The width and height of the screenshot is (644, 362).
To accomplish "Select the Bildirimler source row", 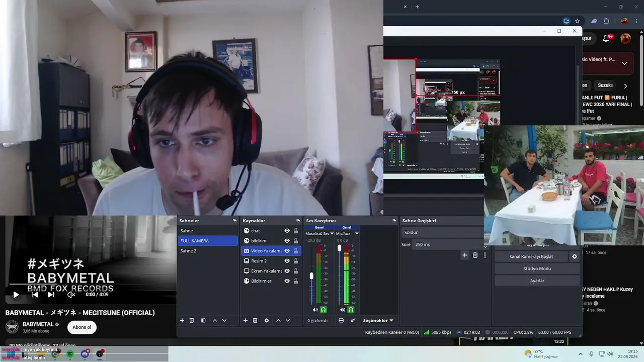I will 271,281.
